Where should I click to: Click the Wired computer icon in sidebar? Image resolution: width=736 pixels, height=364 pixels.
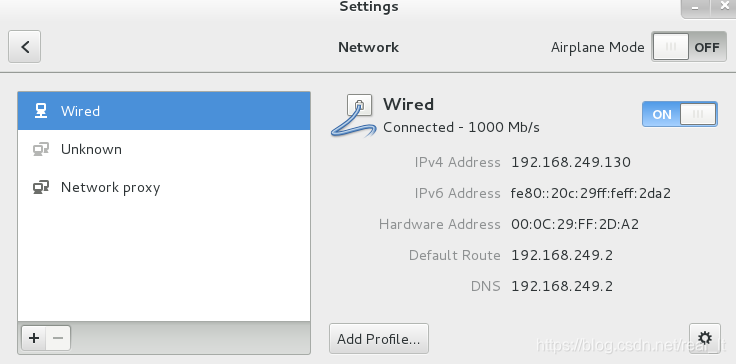click(41, 111)
